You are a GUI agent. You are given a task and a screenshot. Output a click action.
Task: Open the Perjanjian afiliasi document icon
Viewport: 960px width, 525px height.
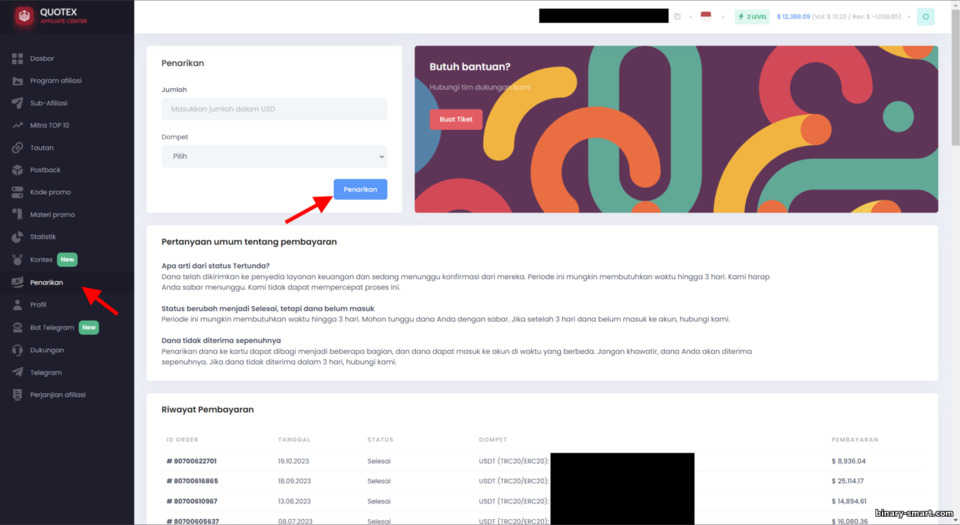[x=17, y=395]
